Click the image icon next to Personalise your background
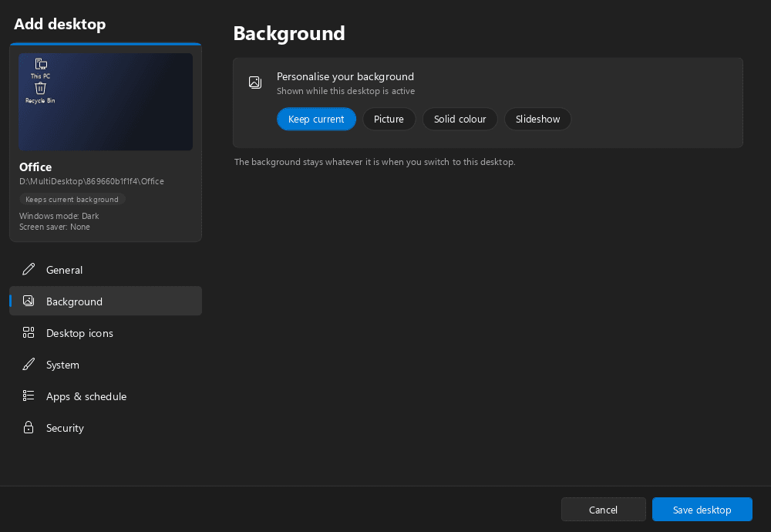The image size is (771, 532). pyautogui.click(x=255, y=82)
